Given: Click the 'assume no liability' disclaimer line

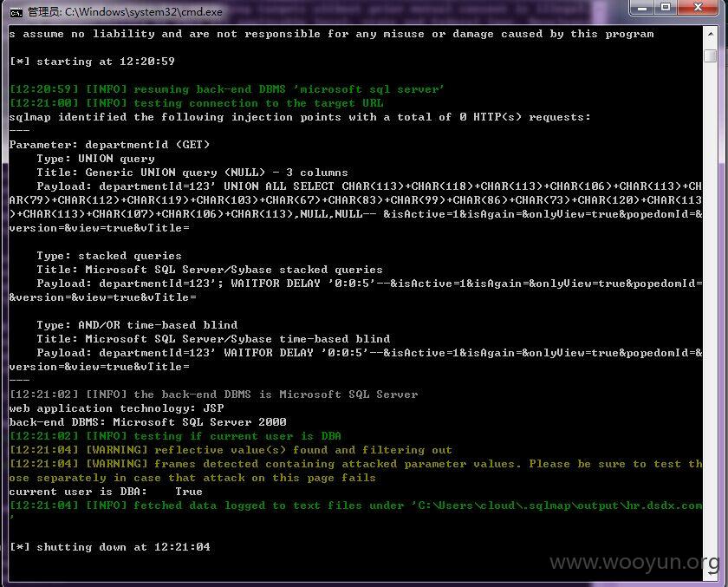Looking at the screenshot, I should click(331, 34).
